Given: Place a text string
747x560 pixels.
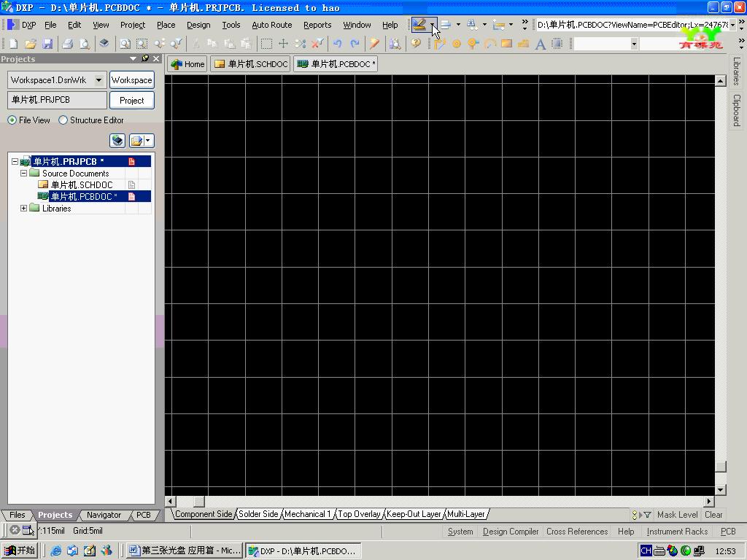Looking at the screenshot, I should pyautogui.click(x=541, y=44).
